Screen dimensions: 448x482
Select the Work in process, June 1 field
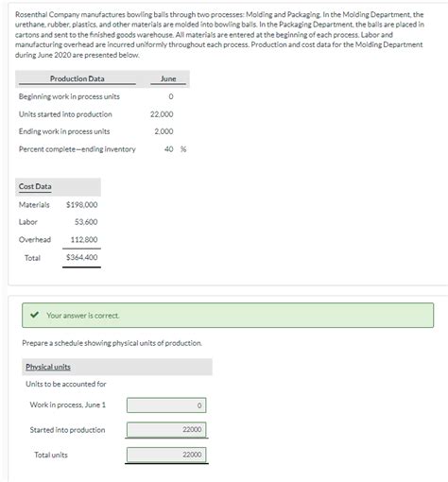(166, 405)
